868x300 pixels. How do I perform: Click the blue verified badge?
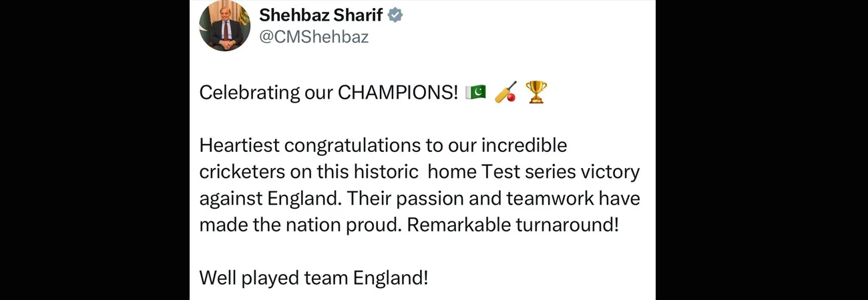coord(395,15)
